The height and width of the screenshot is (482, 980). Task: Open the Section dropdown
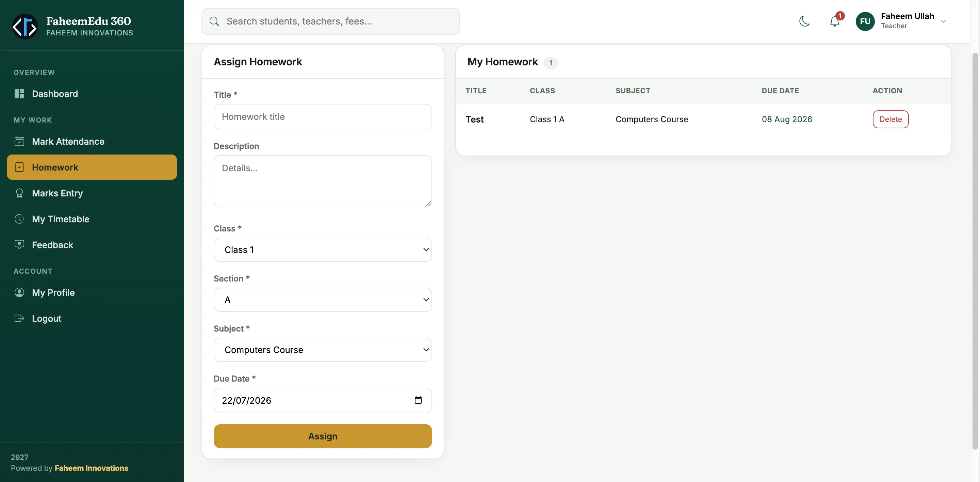click(323, 300)
